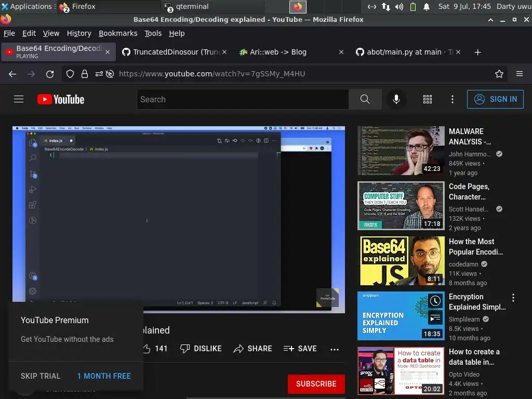
Task: Open the clock showing Sat 9 Jul, 17:45
Action: coord(464,6)
